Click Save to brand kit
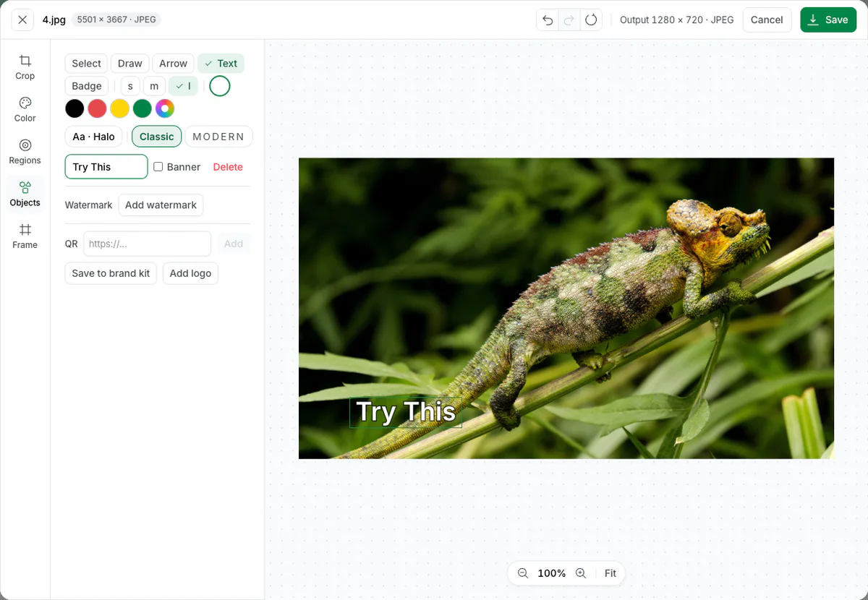This screenshot has height=600, width=868. [x=111, y=273]
